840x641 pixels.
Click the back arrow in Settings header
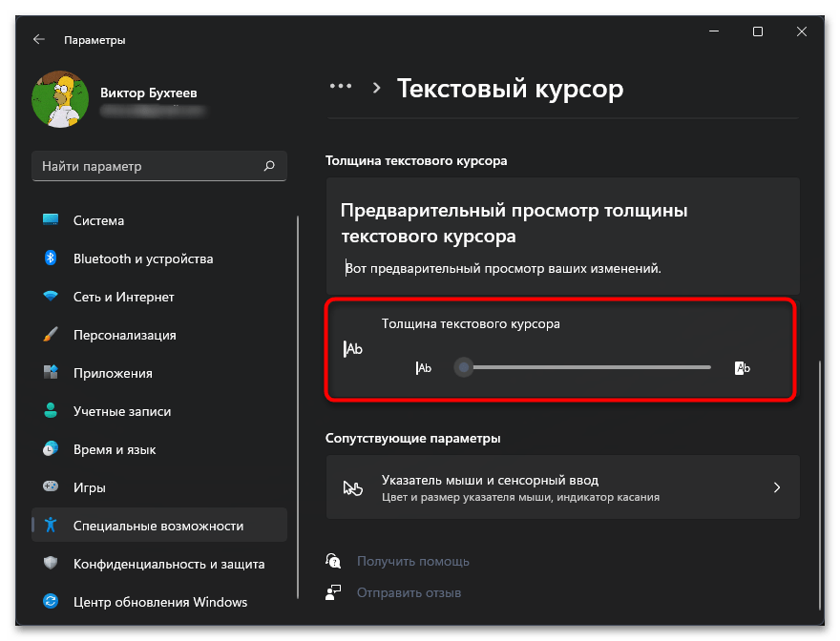(38, 40)
